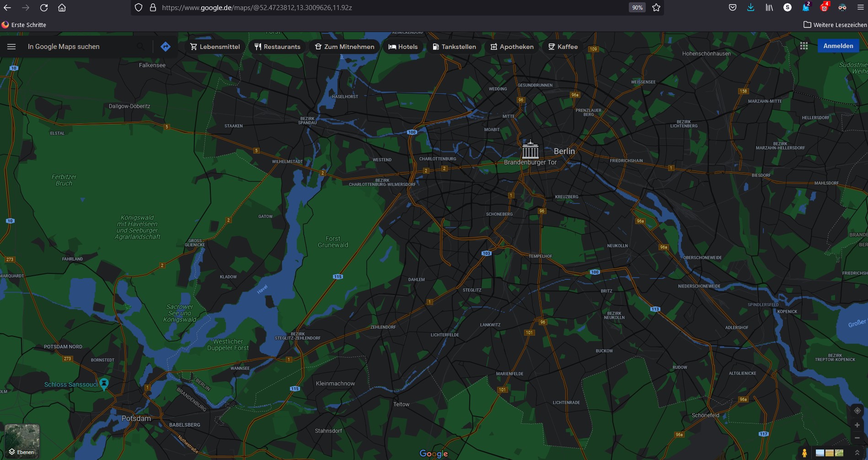Screen dimensions: 868x460
Task: Select the Zum Mitnehmen chip
Action: coord(344,47)
